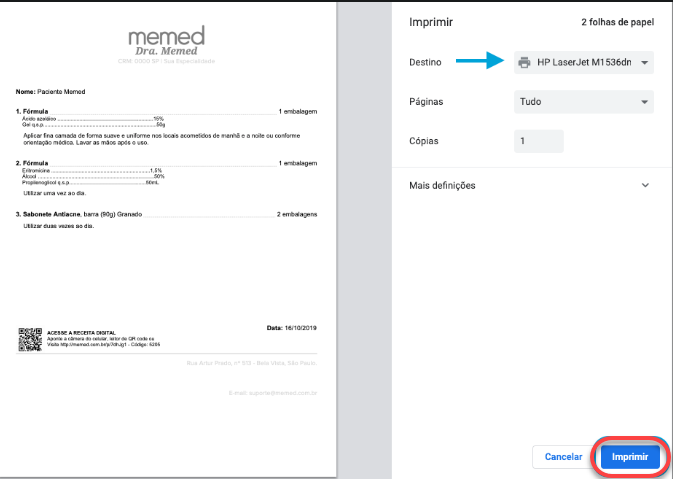Click 'ACESSE A RECEITA DIGITAL' text
The image size is (673, 479).
click(81, 333)
